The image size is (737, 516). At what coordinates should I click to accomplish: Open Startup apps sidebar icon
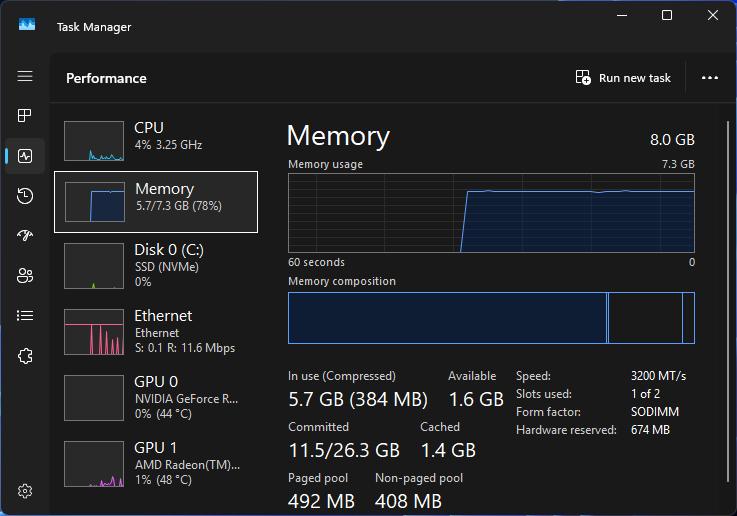pos(25,235)
